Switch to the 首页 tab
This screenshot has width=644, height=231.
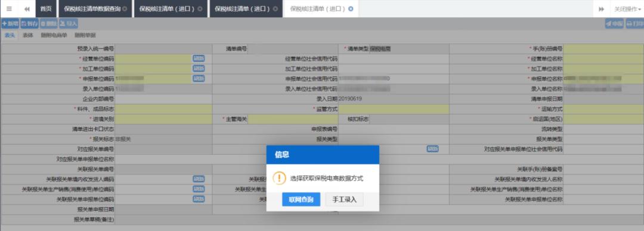click(x=46, y=8)
